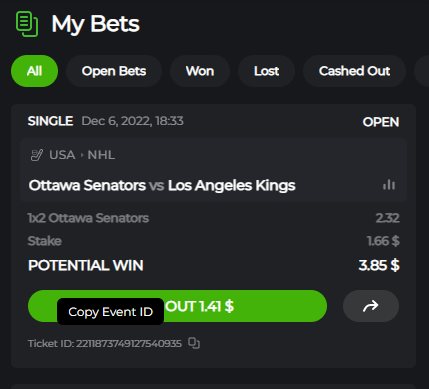
Task: Switch to Open Bets filter
Action: 114,71
